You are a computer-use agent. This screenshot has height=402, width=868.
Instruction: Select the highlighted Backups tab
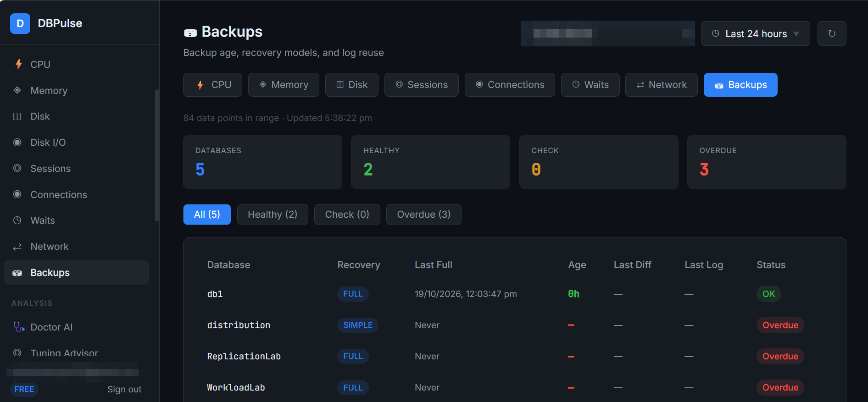tap(740, 85)
